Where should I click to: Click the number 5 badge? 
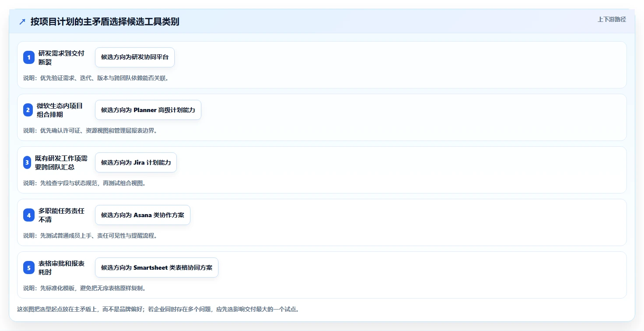(29, 268)
